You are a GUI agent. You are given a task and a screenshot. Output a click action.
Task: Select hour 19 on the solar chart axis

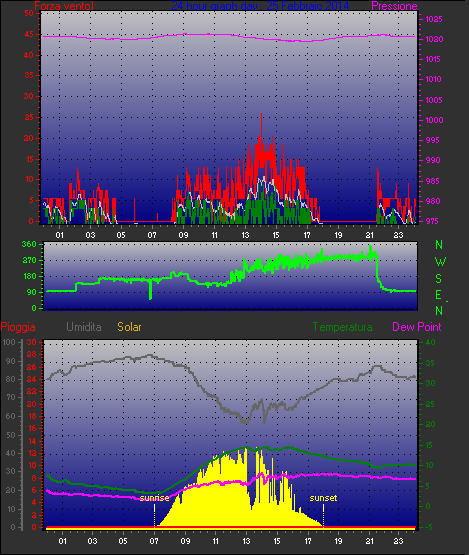[x=338, y=541]
